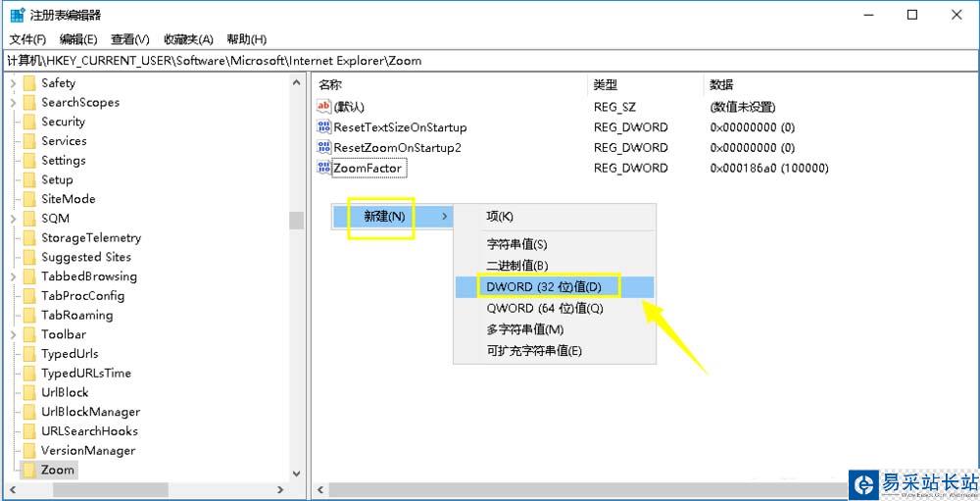Open the 编辑(E) menu
This screenshot has width=980, height=501.
(78, 39)
